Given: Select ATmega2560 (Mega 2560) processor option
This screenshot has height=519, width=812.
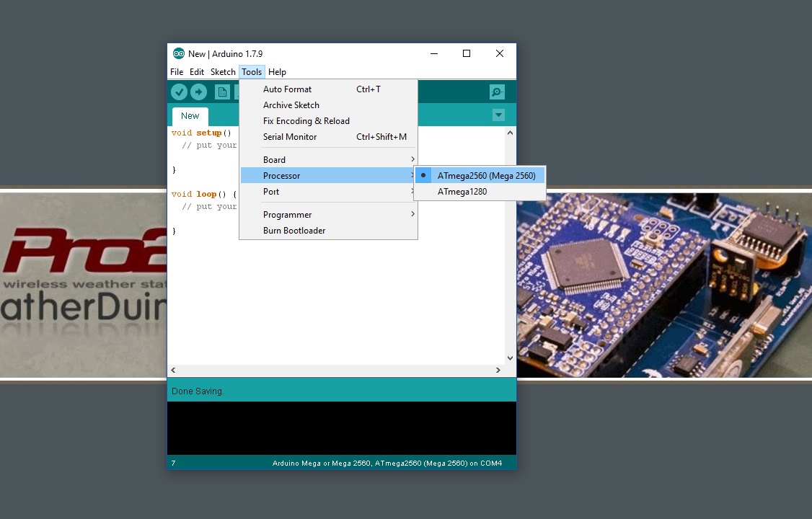Looking at the screenshot, I should 485,176.
